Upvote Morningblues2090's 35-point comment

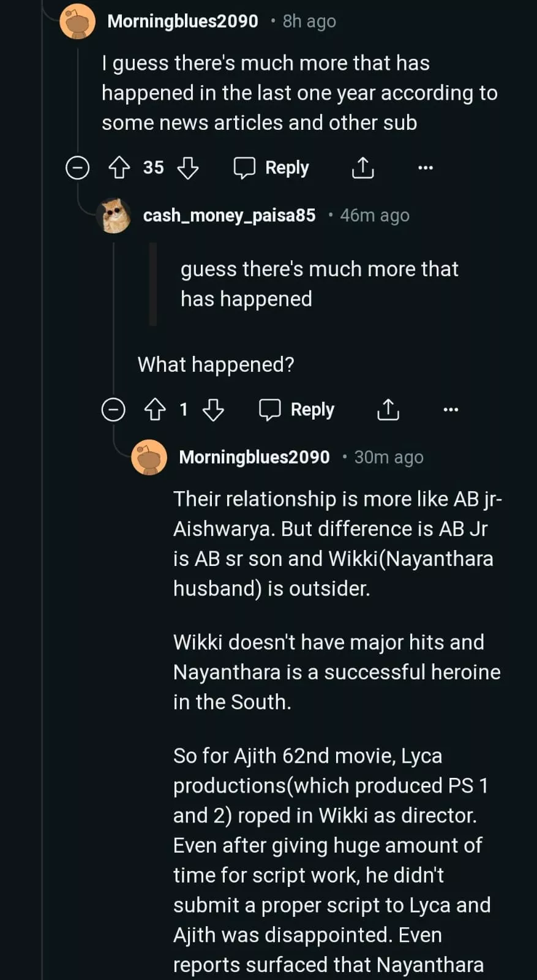(119, 167)
